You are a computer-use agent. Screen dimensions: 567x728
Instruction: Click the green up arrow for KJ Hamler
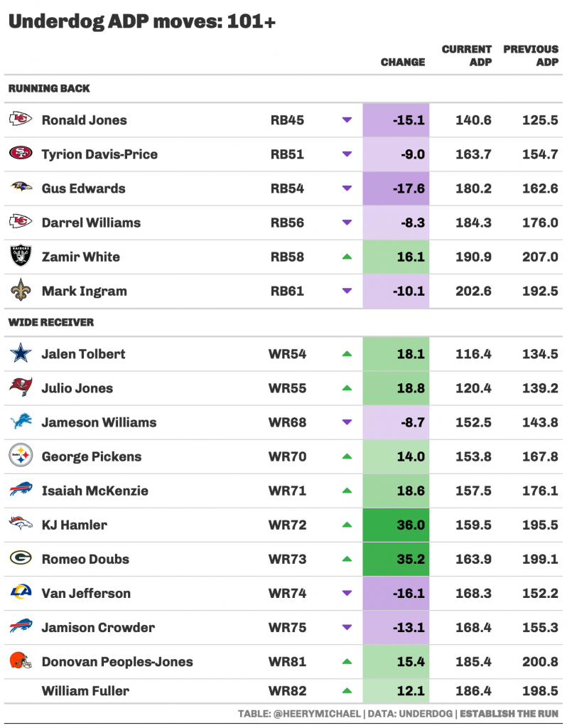pyautogui.click(x=347, y=525)
